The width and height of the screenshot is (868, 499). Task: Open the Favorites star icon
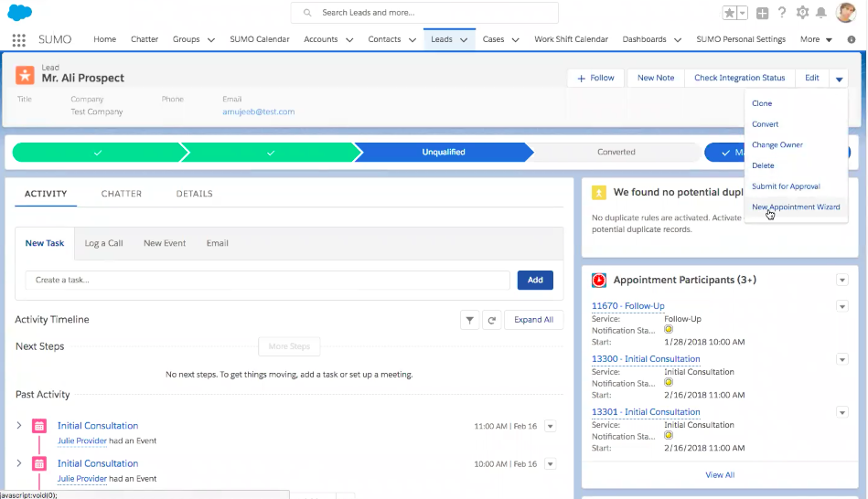730,13
